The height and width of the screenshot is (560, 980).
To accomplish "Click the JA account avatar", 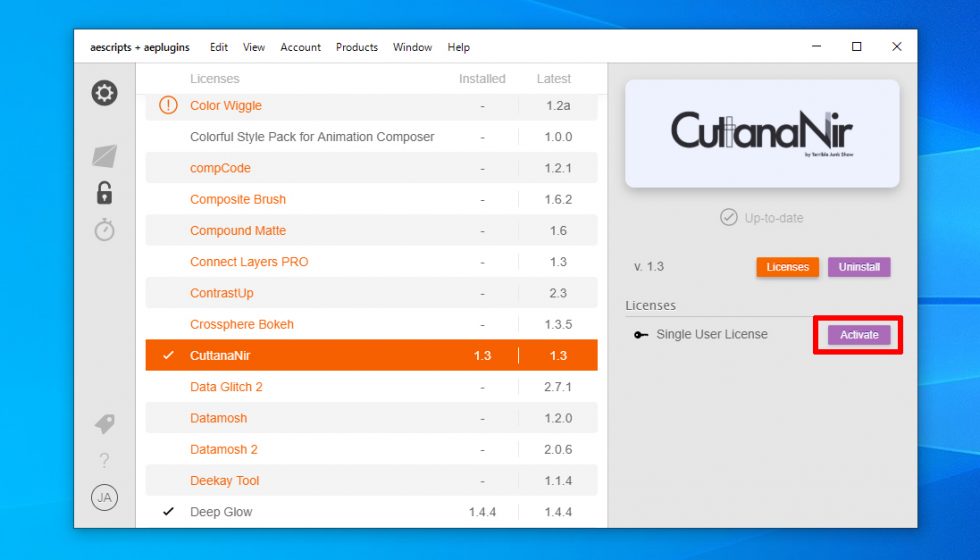I will point(104,498).
